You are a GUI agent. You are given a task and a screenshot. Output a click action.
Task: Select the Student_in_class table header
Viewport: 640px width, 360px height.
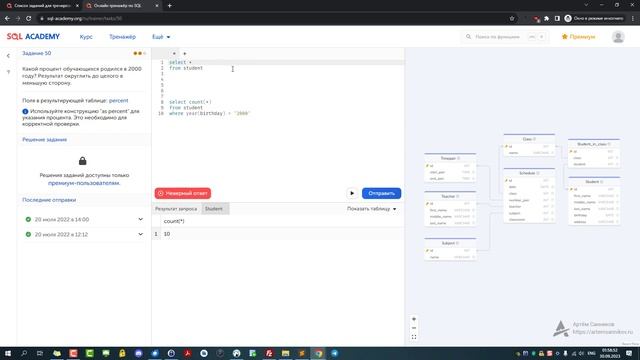tap(594, 144)
